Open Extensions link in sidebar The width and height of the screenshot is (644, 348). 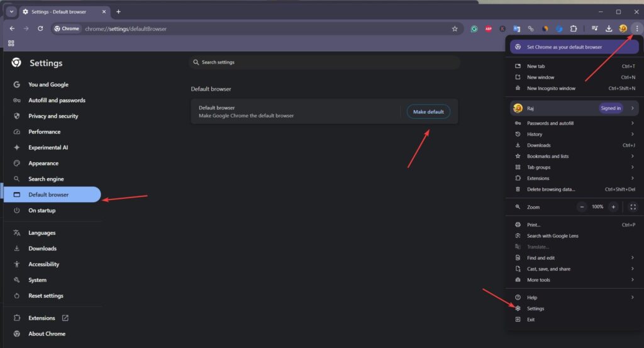[x=42, y=318]
